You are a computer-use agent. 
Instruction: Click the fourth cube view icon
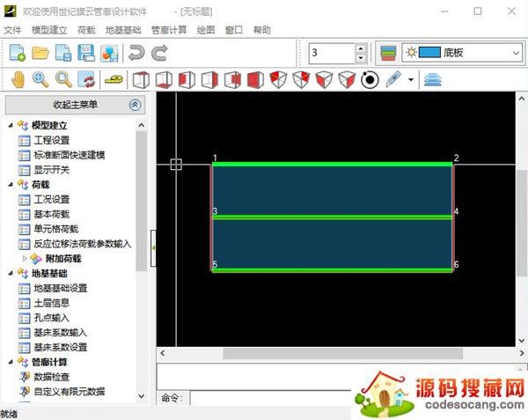click(x=209, y=80)
